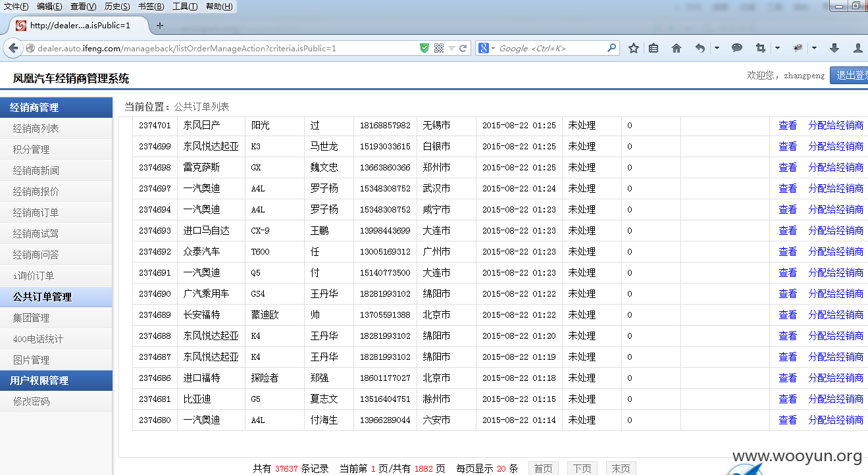Reload the page with the refresh icon
Screen dimensions: 868x475
pos(463,48)
